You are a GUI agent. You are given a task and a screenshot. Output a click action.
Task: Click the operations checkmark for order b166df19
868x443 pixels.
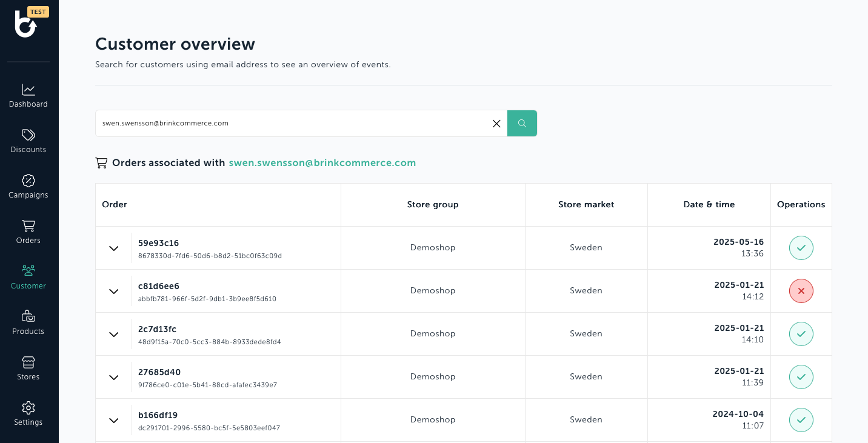tap(801, 420)
